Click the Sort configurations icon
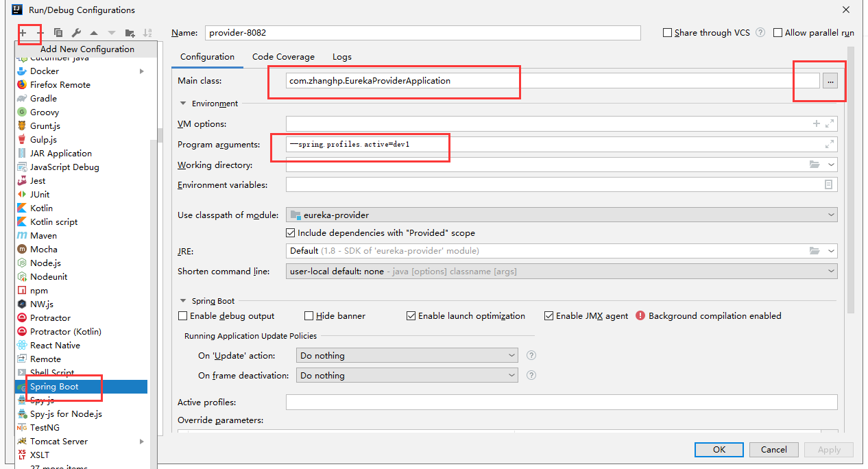 point(147,32)
